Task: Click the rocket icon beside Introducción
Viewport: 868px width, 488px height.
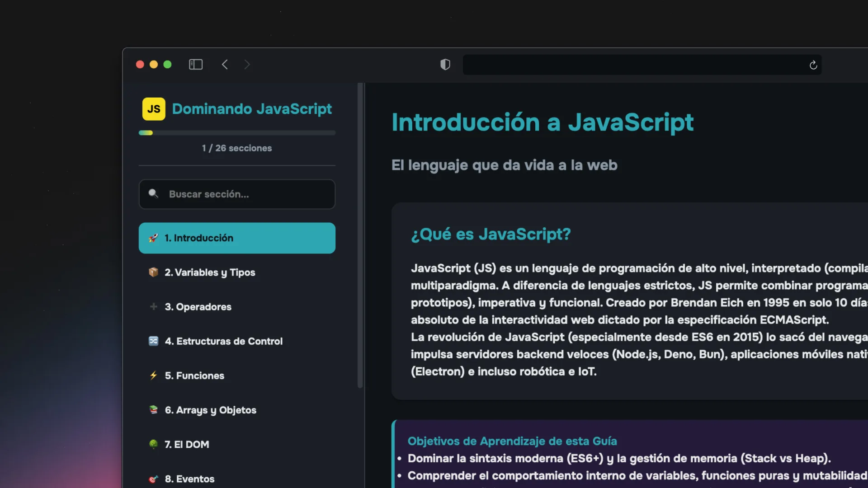Action: tap(154, 238)
